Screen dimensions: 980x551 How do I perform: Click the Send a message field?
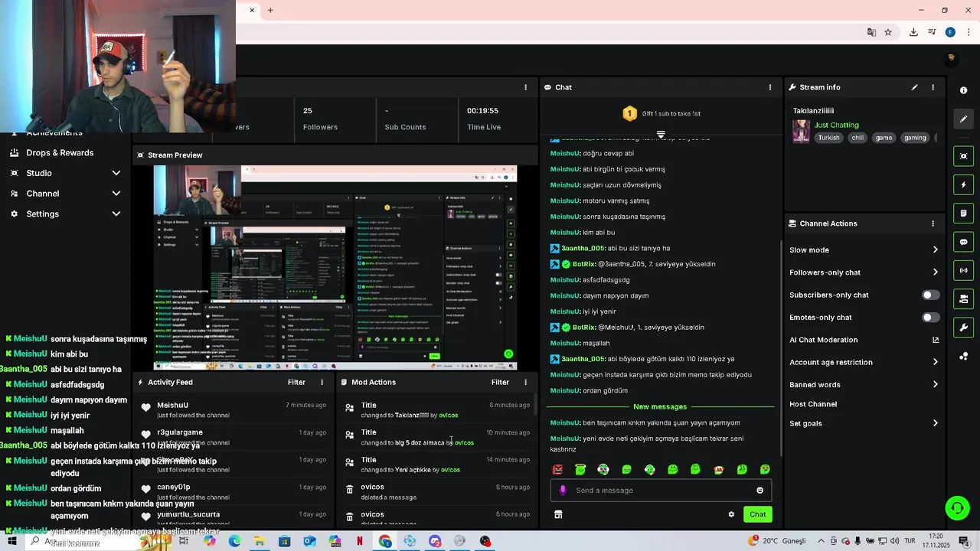point(661,491)
